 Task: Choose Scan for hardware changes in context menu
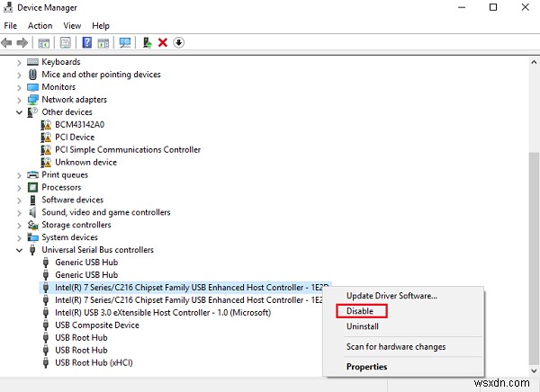[396, 346]
